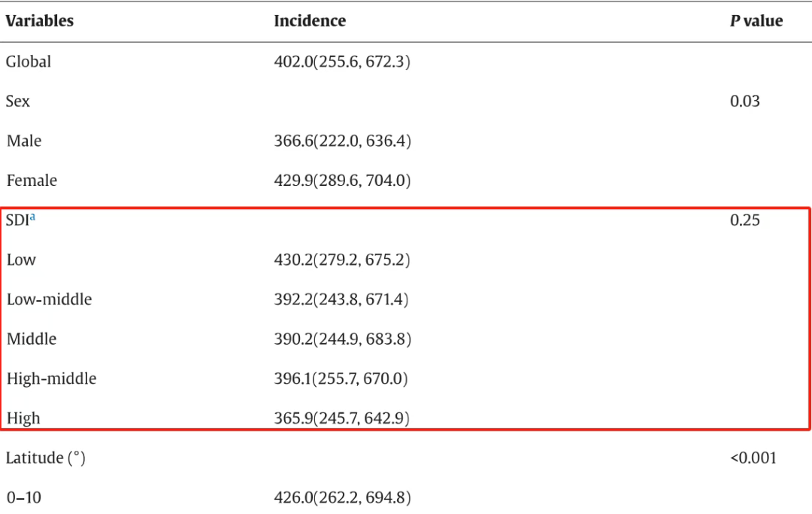Click the superscript 'a' footnote link beside SDI

point(32,217)
